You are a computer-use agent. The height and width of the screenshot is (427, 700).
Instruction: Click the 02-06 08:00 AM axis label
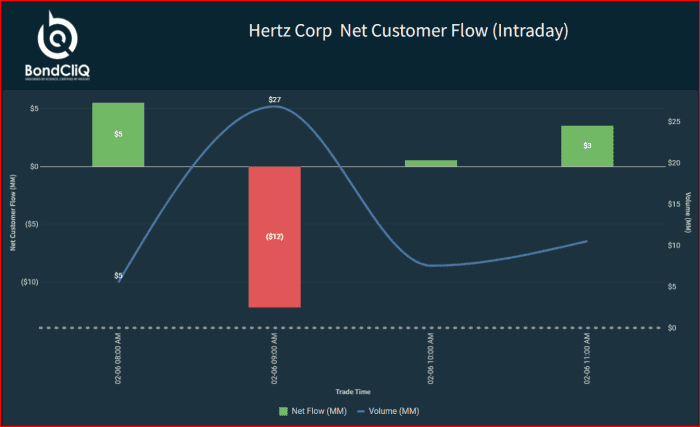point(118,358)
